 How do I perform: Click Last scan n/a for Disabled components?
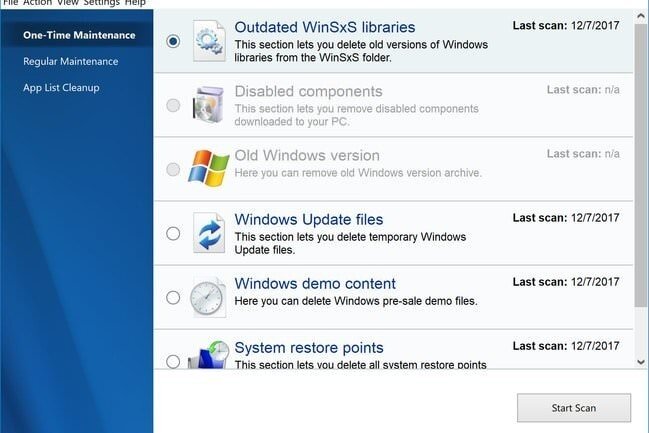click(583, 90)
